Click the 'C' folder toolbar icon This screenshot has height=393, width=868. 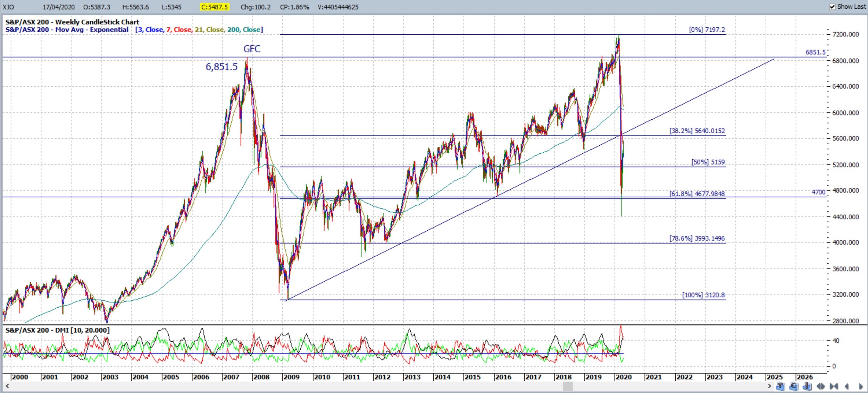coord(794,386)
